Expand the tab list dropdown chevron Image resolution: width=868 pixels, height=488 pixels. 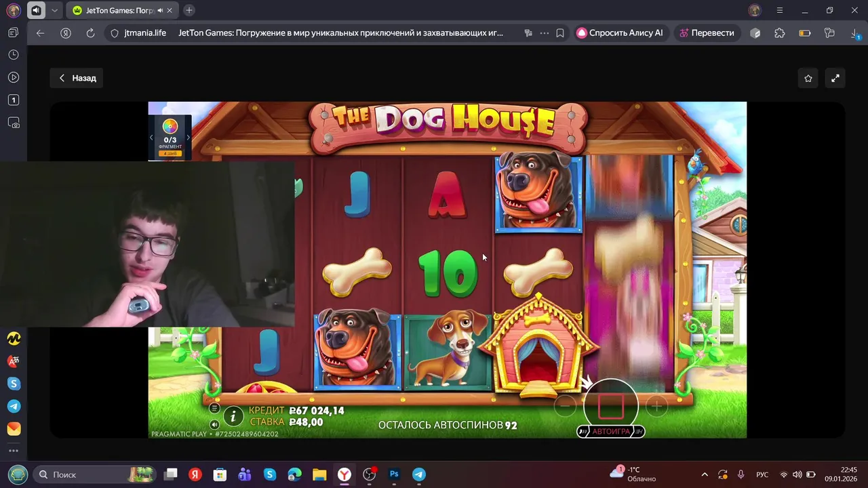click(55, 10)
